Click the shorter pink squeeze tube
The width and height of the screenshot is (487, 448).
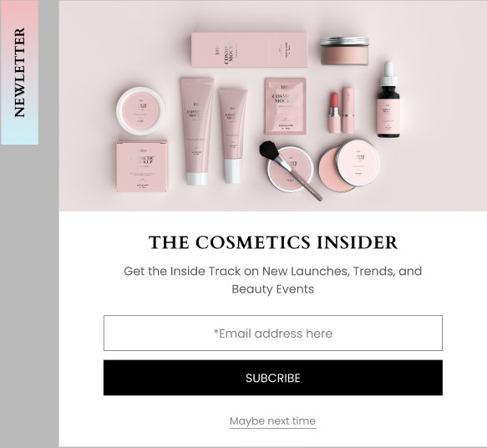(x=232, y=136)
